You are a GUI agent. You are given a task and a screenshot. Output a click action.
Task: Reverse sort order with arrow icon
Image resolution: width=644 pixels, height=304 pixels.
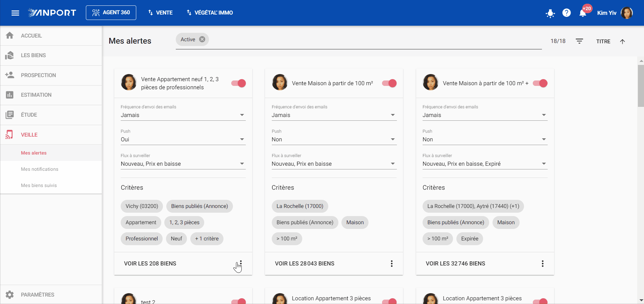tap(622, 41)
